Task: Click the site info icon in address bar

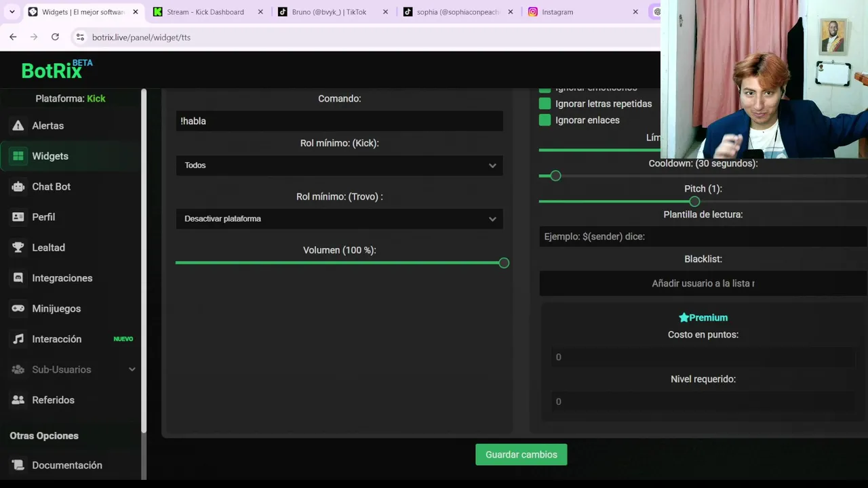Action: [x=80, y=37]
